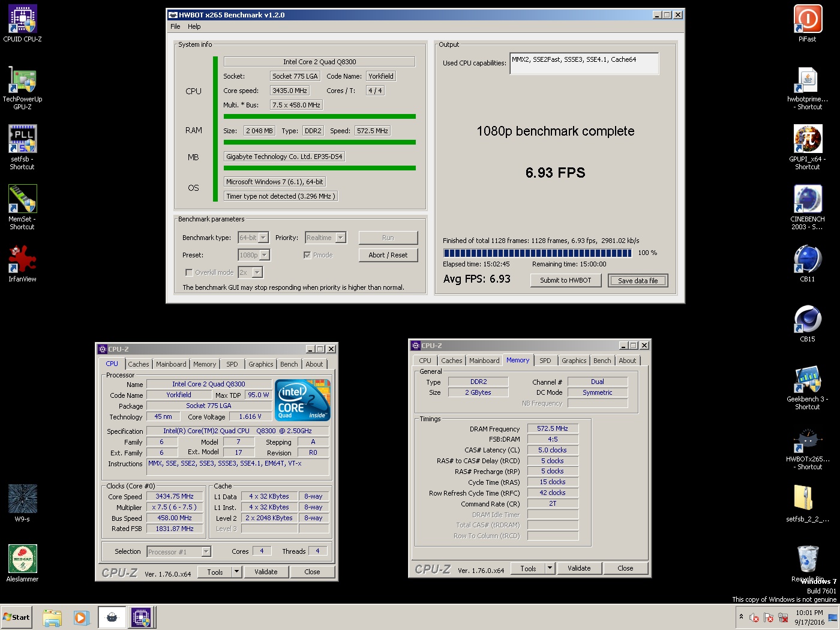The image size is (840, 630).
Task: Open the Aleslammer desktop icon
Action: tap(22, 563)
